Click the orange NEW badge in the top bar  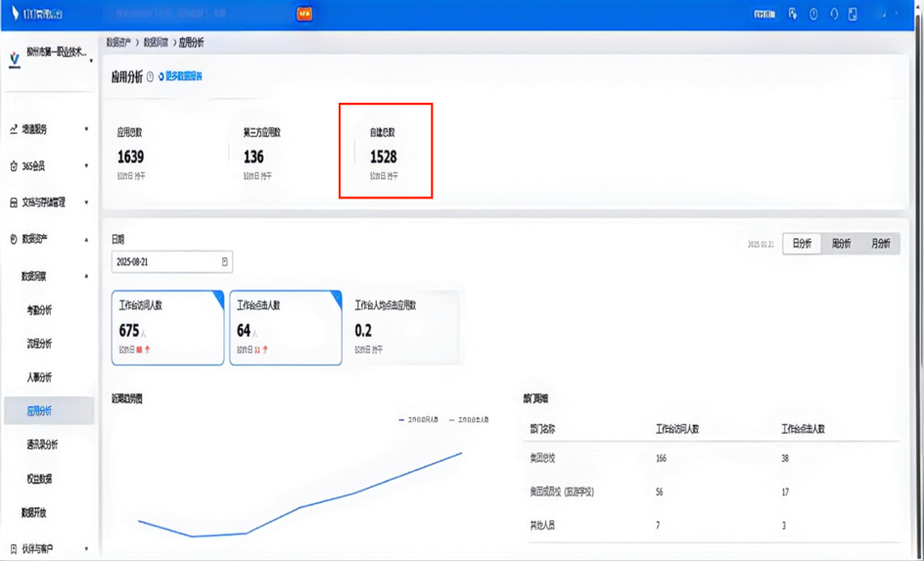tap(304, 14)
